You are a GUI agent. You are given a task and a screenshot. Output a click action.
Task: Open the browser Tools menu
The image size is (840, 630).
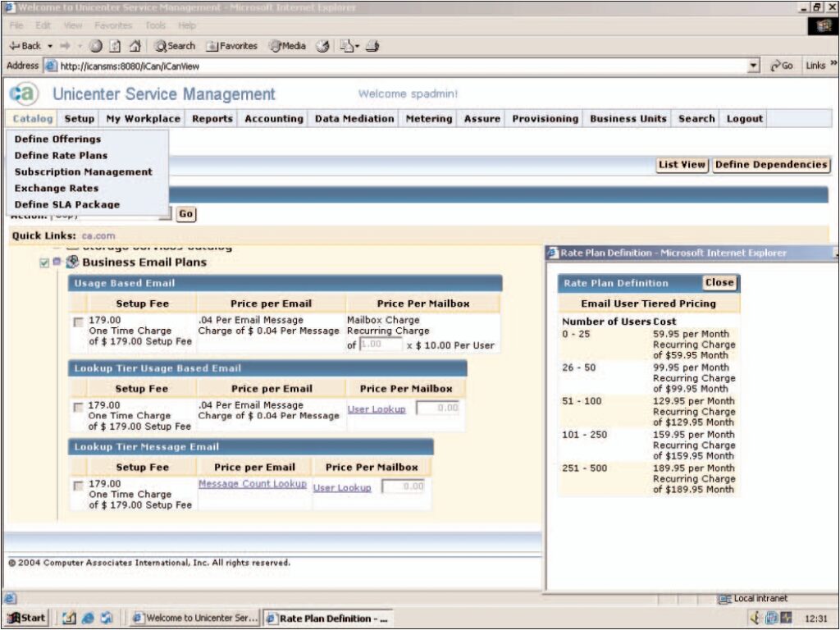pos(155,25)
